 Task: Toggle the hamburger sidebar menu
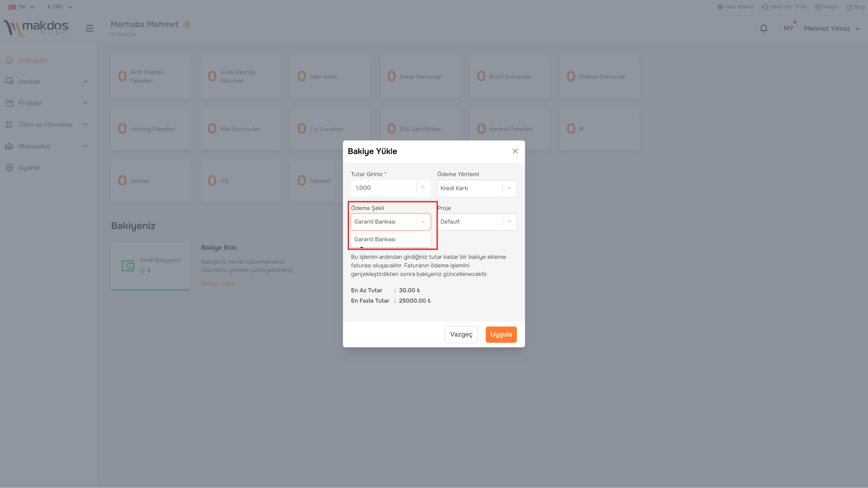click(89, 28)
